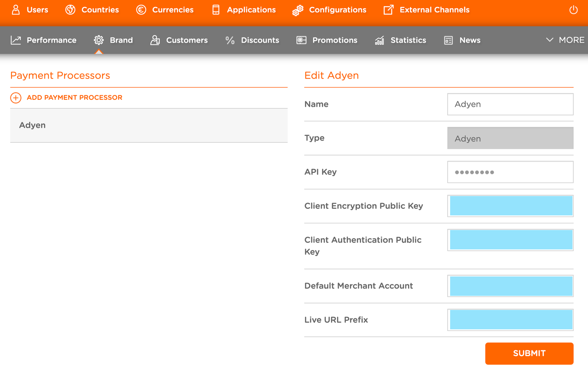Click the Discounts percent icon
Viewport: 588px width, 368px height.
230,40
